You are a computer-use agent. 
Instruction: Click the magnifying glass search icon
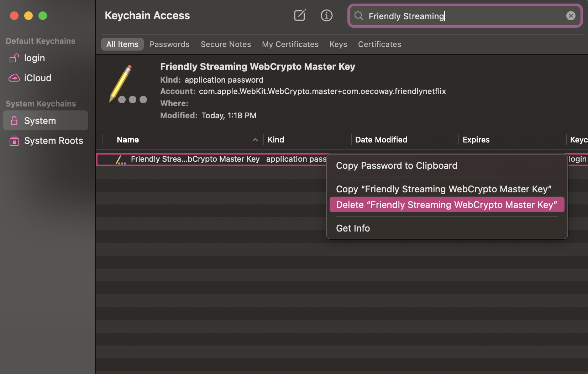(x=359, y=16)
